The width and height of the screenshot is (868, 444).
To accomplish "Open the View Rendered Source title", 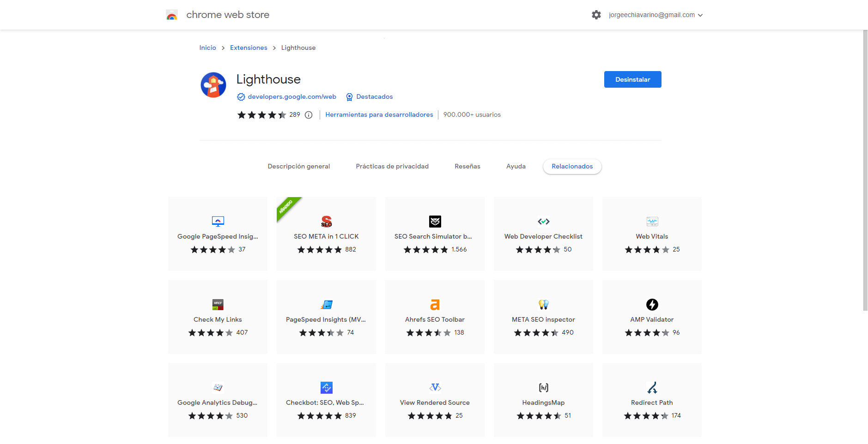I will tap(435, 403).
